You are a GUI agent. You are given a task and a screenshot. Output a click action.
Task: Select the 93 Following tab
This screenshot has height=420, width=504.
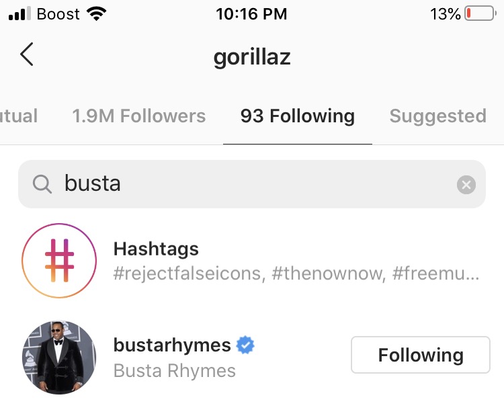click(297, 116)
